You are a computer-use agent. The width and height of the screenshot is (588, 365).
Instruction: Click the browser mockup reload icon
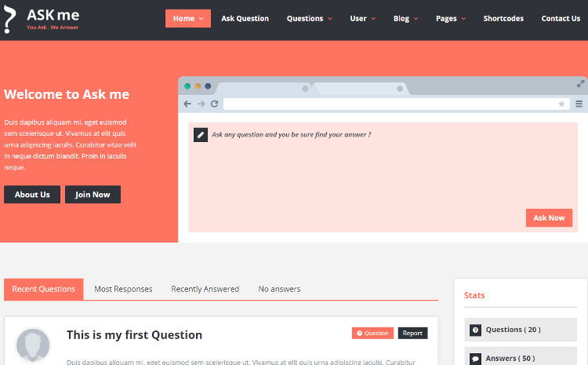pyautogui.click(x=215, y=104)
